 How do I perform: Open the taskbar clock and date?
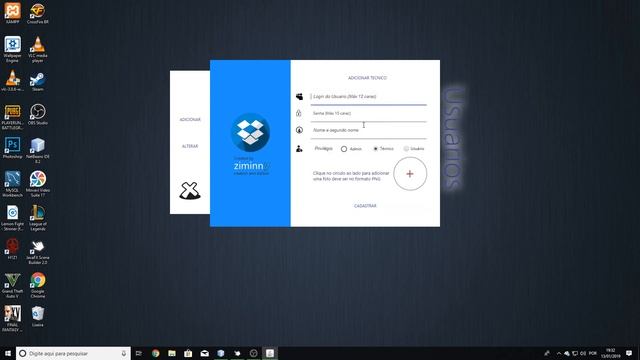[611, 353]
